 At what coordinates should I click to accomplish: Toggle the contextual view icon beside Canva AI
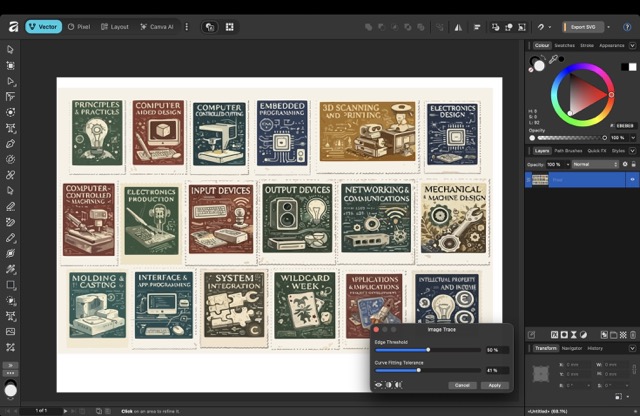(x=210, y=27)
